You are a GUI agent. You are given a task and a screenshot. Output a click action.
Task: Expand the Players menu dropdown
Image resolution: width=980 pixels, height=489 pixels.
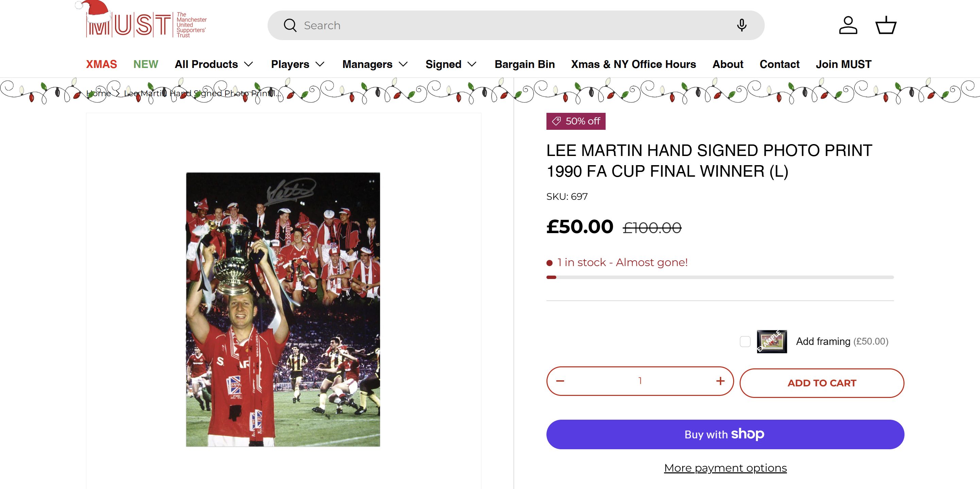(x=298, y=64)
